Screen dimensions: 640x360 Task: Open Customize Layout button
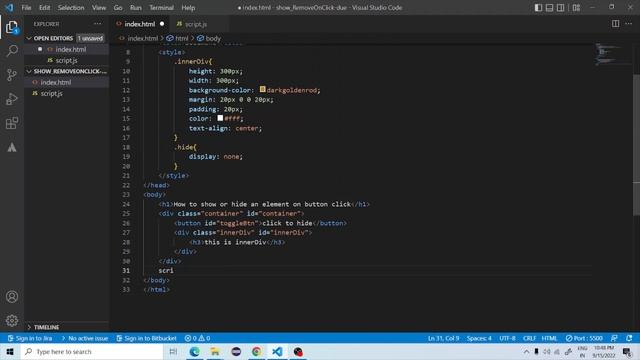click(x=576, y=7)
